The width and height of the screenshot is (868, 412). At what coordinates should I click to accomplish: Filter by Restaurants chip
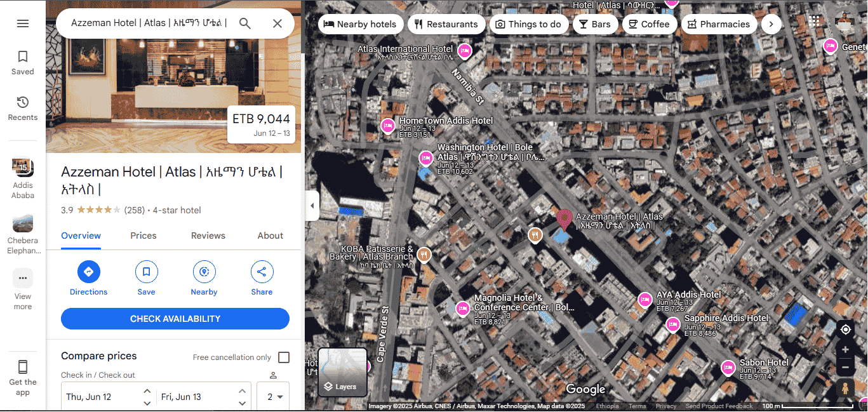click(x=446, y=24)
